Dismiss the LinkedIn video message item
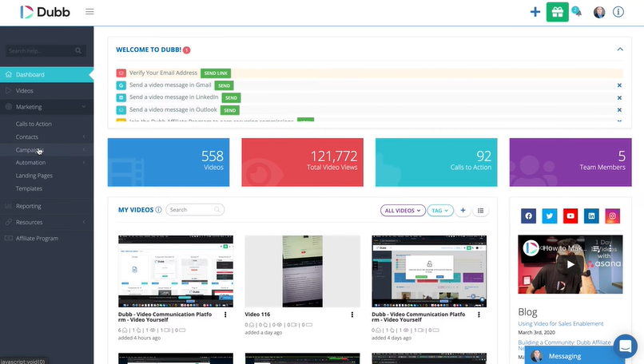 (x=619, y=97)
